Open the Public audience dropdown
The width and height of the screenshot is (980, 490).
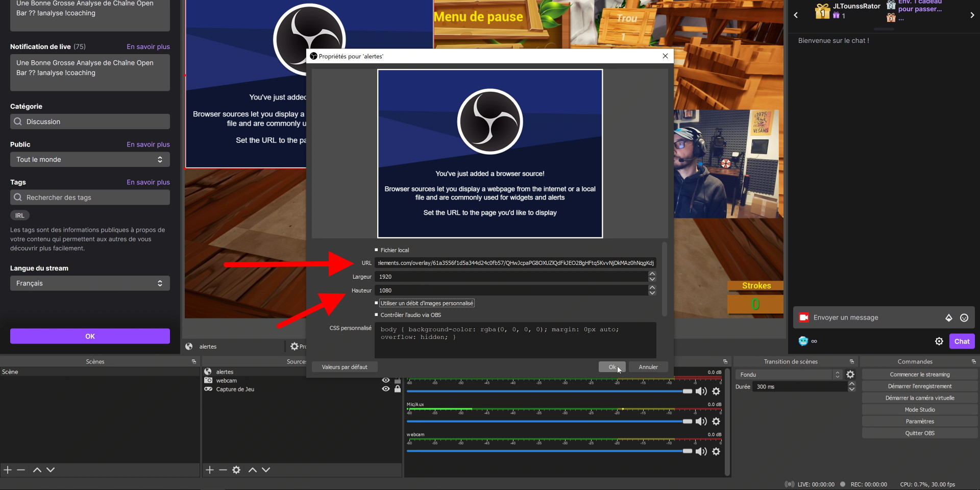(90, 159)
